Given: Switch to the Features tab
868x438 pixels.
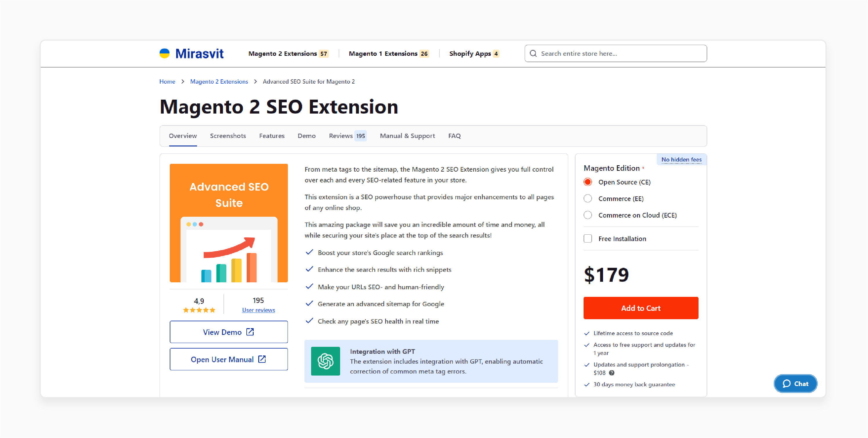Looking at the screenshot, I should (x=272, y=136).
